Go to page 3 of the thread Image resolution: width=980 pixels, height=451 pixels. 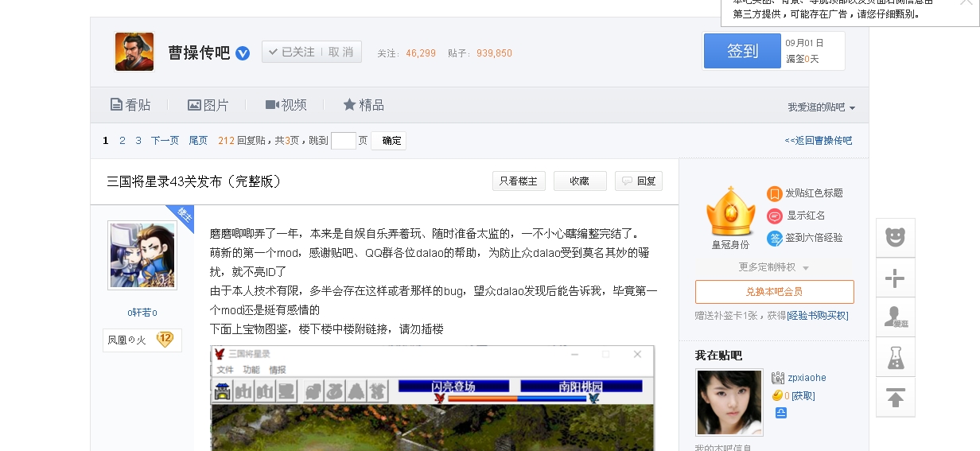pyautogui.click(x=138, y=141)
